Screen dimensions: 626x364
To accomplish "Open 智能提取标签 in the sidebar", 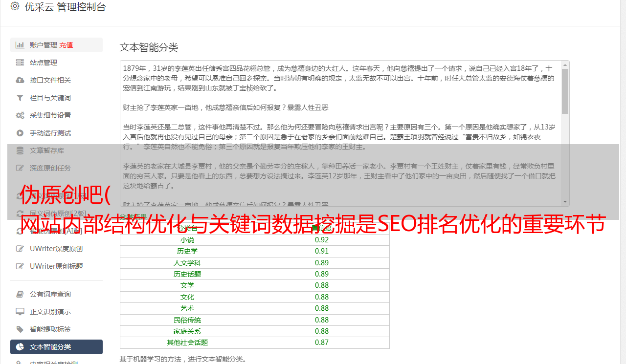I will pos(56,329).
